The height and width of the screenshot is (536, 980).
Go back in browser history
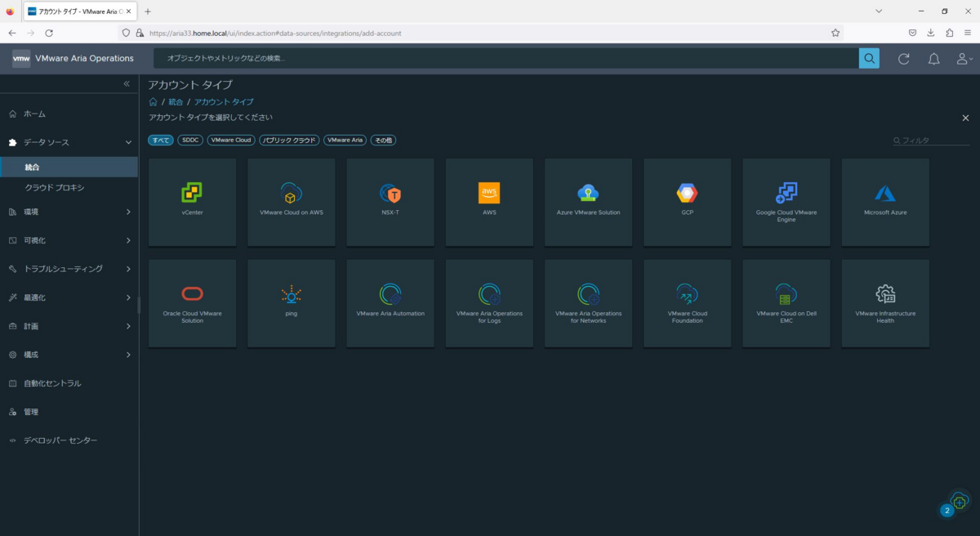tap(12, 33)
